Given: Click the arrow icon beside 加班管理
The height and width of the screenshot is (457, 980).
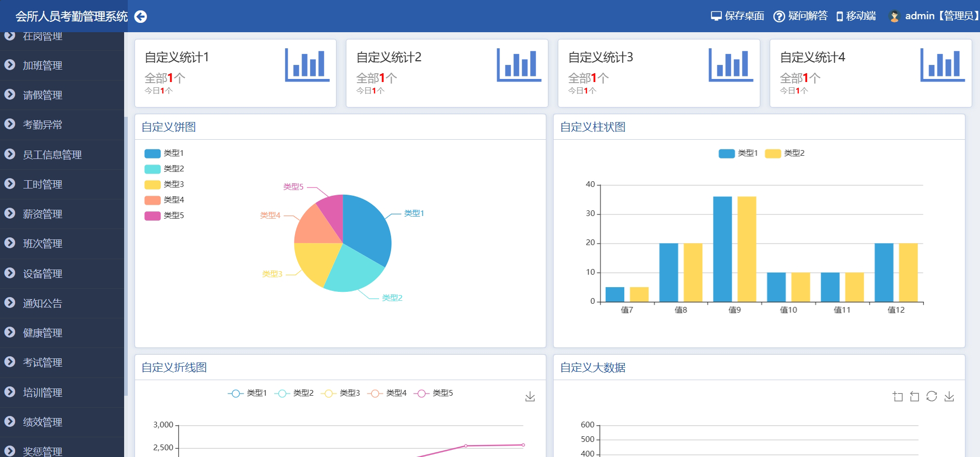Looking at the screenshot, I should [9, 65].
